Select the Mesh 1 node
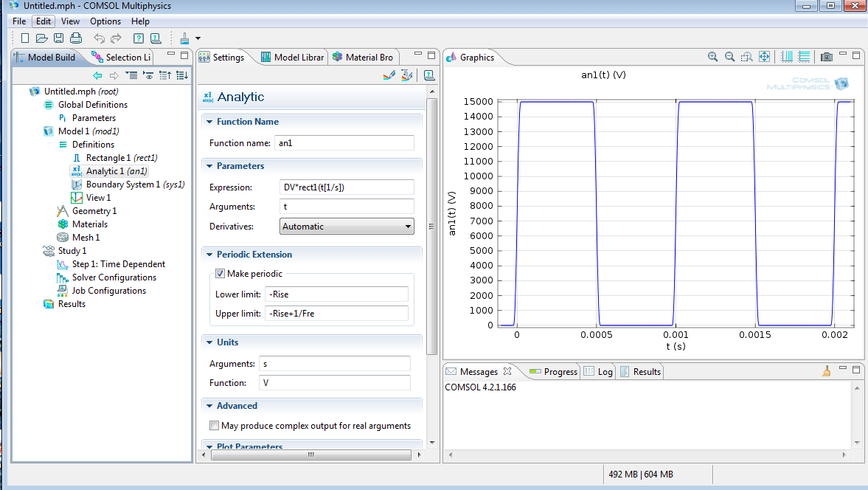This screenshot has height=490, width=868. (79, 238)
